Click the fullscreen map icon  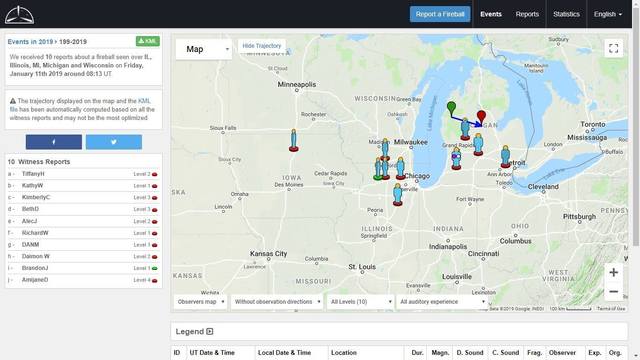coord(613,49)
